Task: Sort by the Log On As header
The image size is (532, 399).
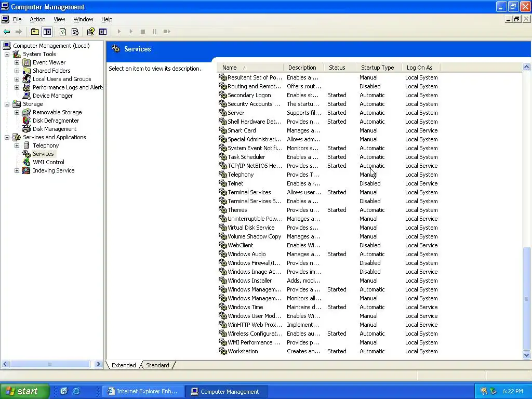Action: pos(421,68)
